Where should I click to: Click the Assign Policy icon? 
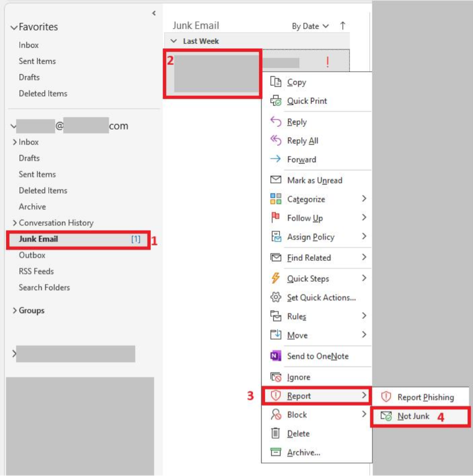(275, 236)
